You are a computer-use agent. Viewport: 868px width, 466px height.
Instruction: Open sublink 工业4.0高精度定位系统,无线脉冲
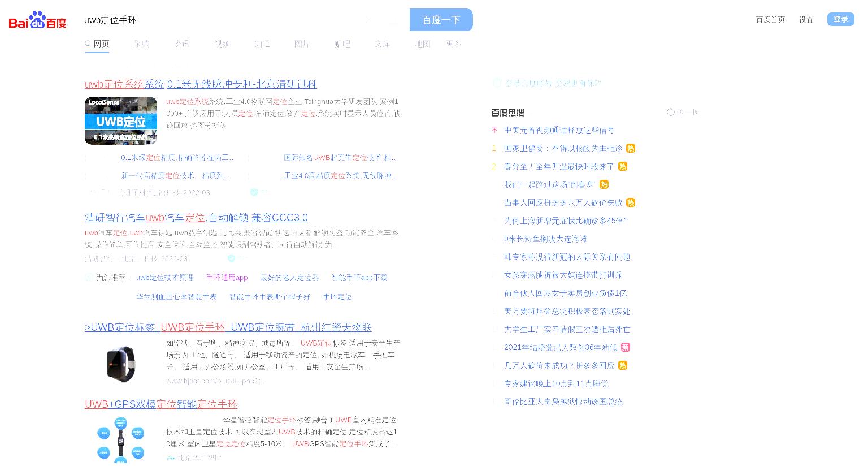tap(341, 176)
